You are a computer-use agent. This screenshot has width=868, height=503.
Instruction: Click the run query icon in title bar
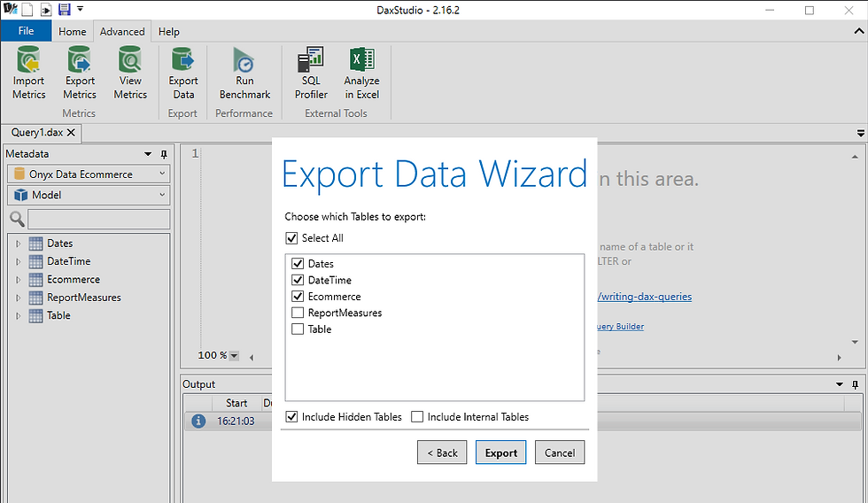click(x=46, y=9)
